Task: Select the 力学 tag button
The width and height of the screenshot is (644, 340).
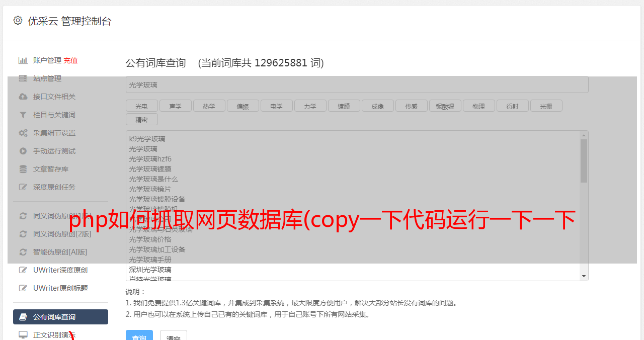Action: [x=310, y=106]
